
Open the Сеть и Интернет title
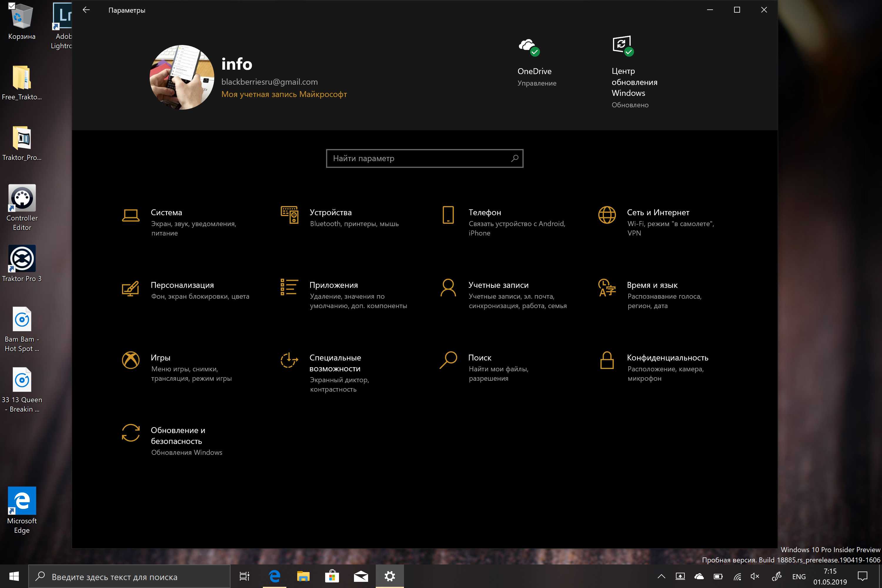click(658, 212)
